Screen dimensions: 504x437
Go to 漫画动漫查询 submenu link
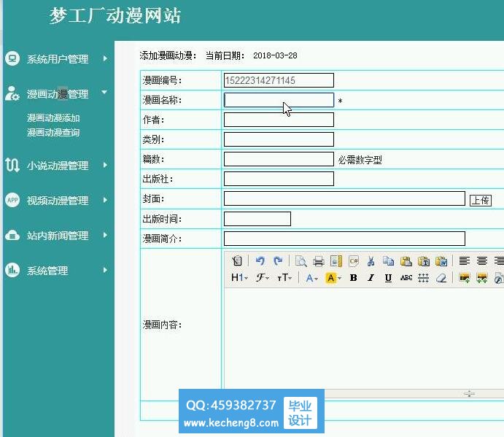click(53, 132)
